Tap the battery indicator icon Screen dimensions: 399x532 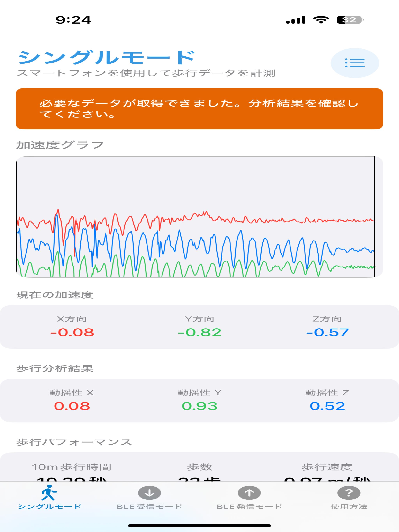[x=350, y=20]
